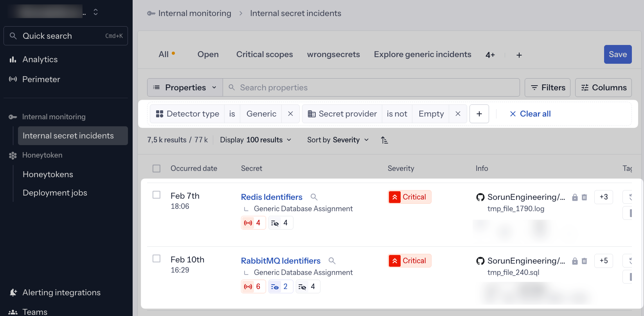Click the trash icon on Redis incident row
Image resolution: width=644 pixels, height=316 pixels.
[x=584, y=197]
